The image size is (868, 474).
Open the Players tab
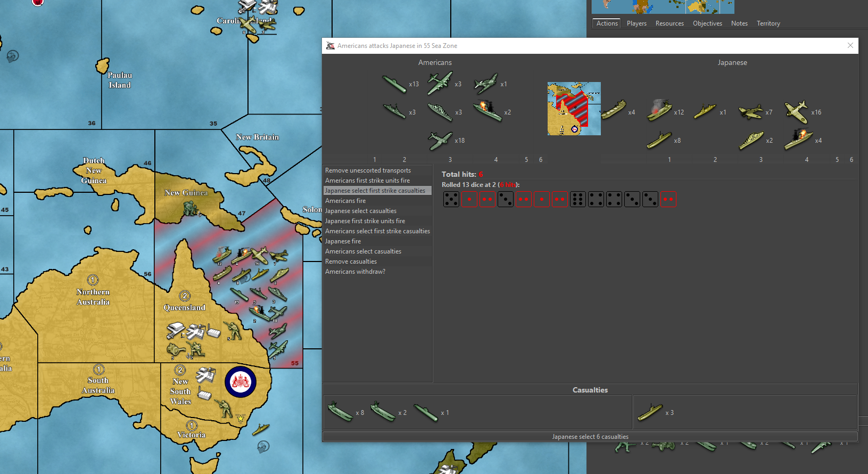636,23
